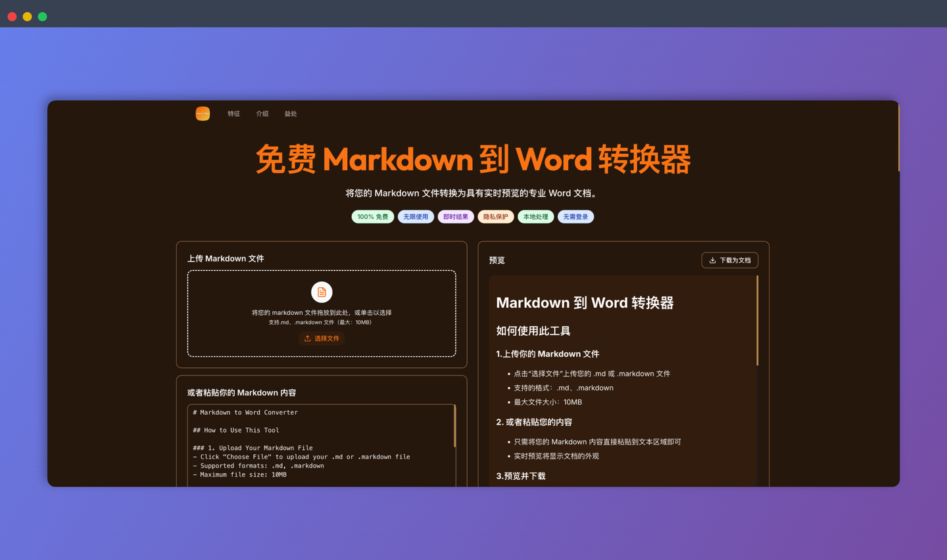Open the 益处 navigation item
The height and width of the screenshot is (560, 947).
click(x=291, y=113)
